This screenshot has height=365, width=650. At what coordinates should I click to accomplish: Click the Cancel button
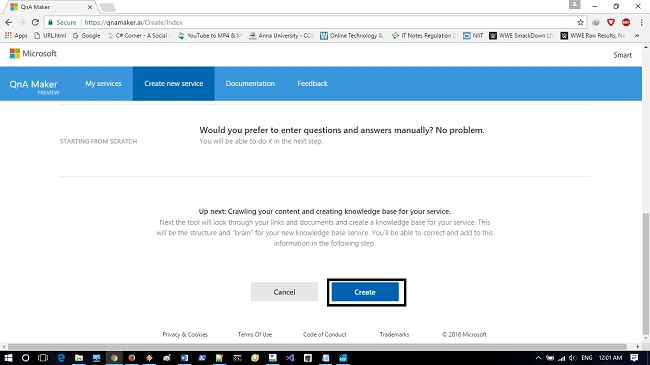tap(284, 292)
